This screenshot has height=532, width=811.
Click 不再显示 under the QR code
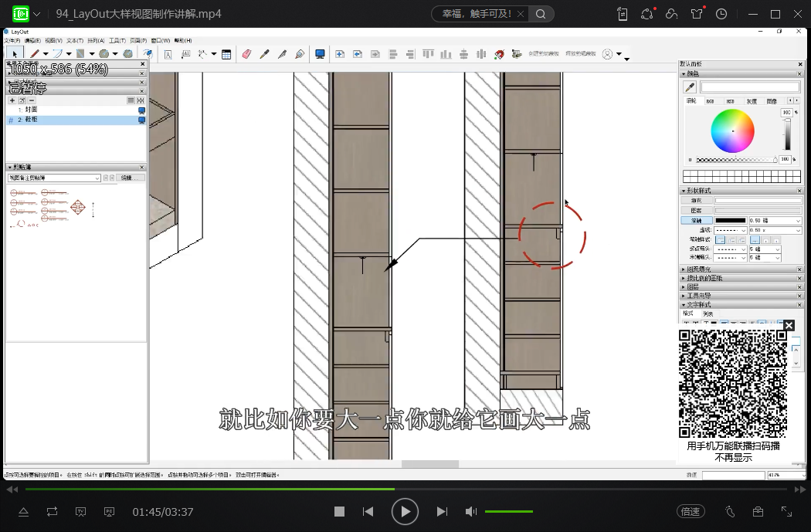(x=733, y=458)
